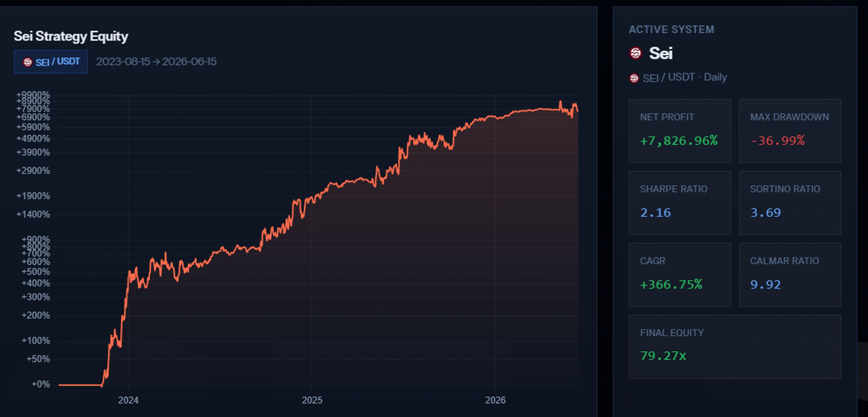Click the 2026 x-axis label
This screenshot has width=868, height=417.
(x=495, y=400)
